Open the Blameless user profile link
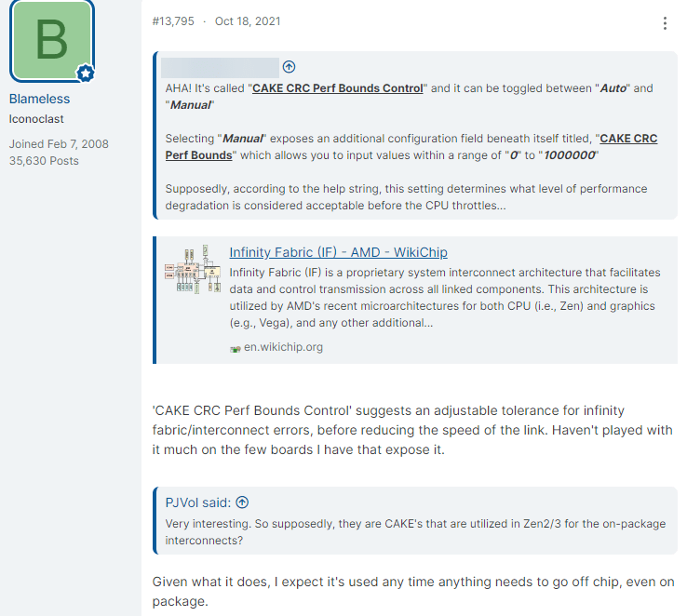Screen dimensions: 687x616 (x=39, y=99)
